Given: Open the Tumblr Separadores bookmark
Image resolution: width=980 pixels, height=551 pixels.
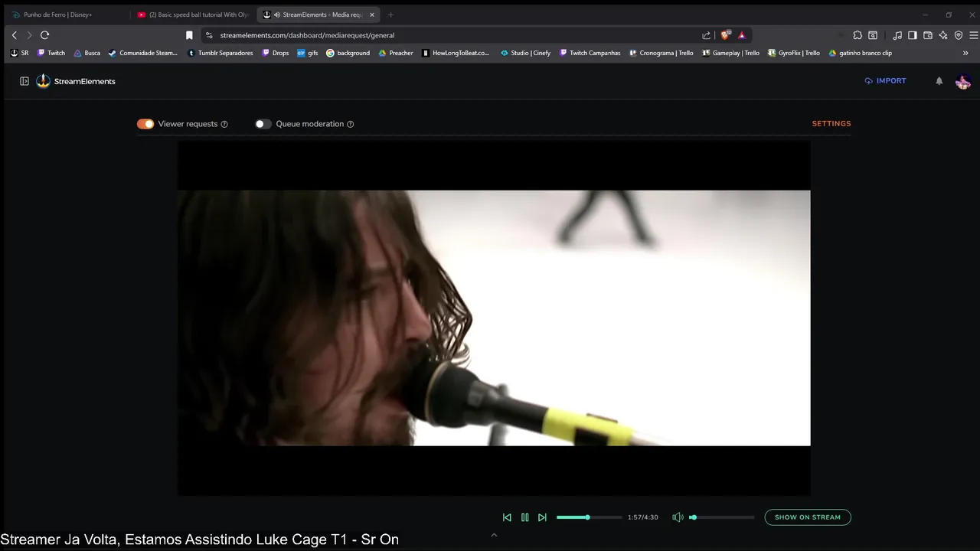Looking at the screenshot, I should click(x=220, y=53).
